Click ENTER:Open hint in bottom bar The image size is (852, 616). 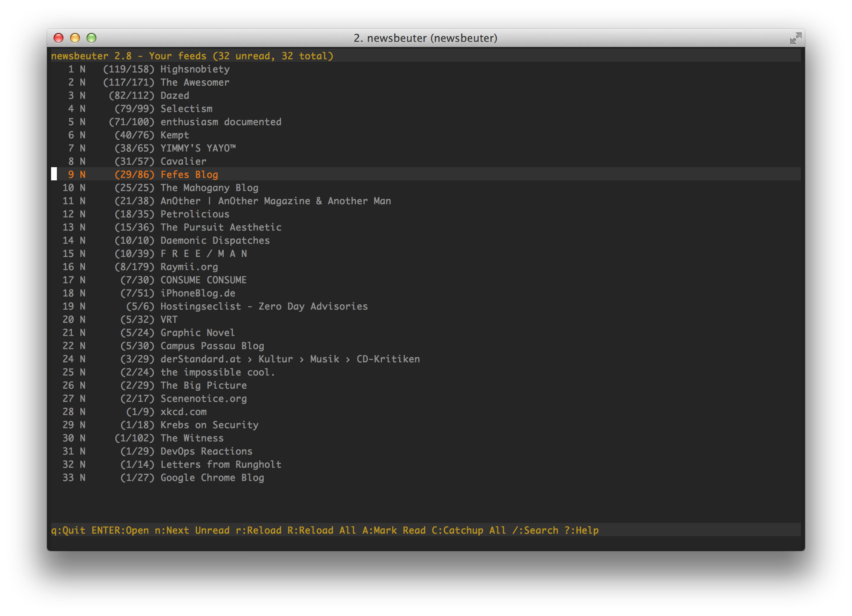(x=120, y=530)
